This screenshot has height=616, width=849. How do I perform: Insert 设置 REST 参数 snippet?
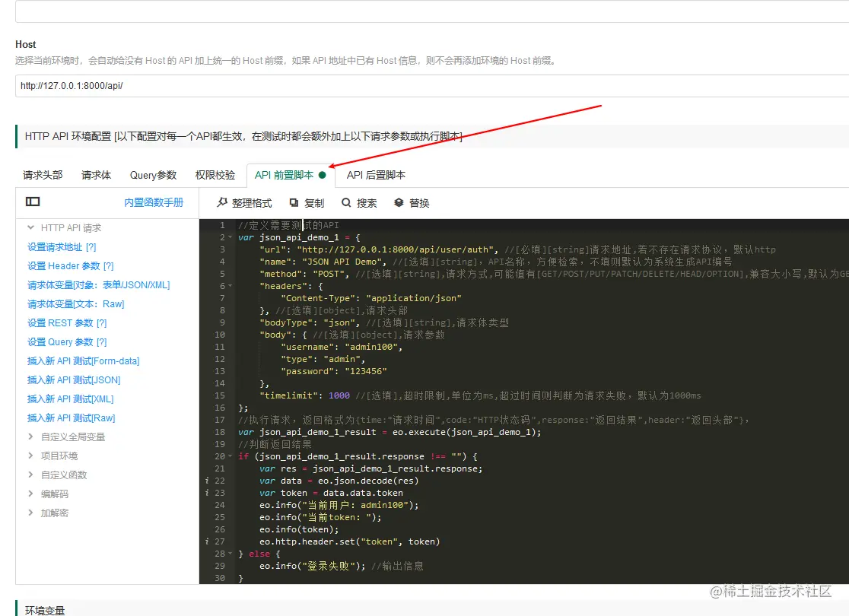[x=67, y=322]
